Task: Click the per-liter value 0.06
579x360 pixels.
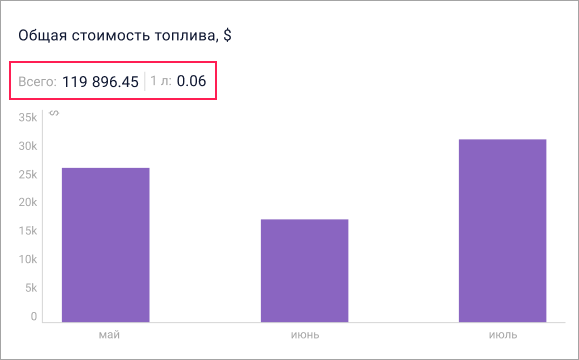Action: [x=191, y=81]
